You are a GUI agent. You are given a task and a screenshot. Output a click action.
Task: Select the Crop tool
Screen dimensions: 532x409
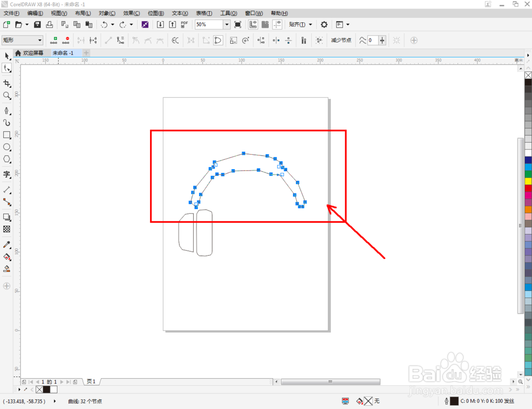point(7,84)
